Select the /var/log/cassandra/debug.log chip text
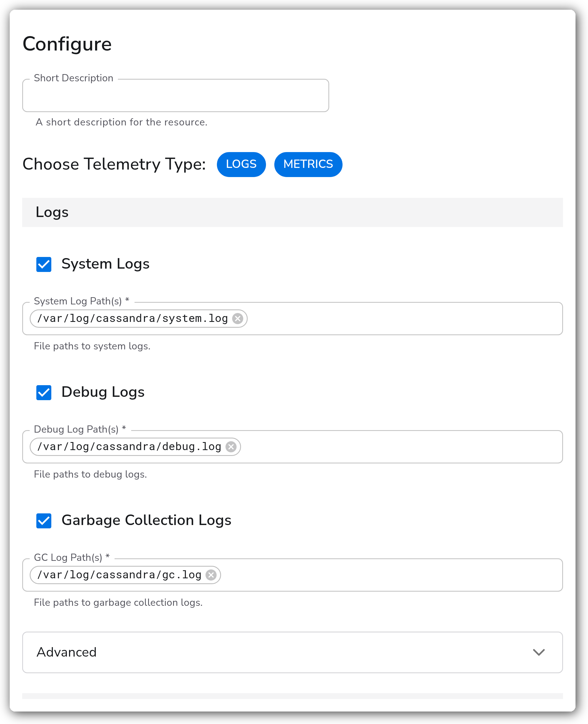Screen dimensions: 588x724 click(129, 446)
